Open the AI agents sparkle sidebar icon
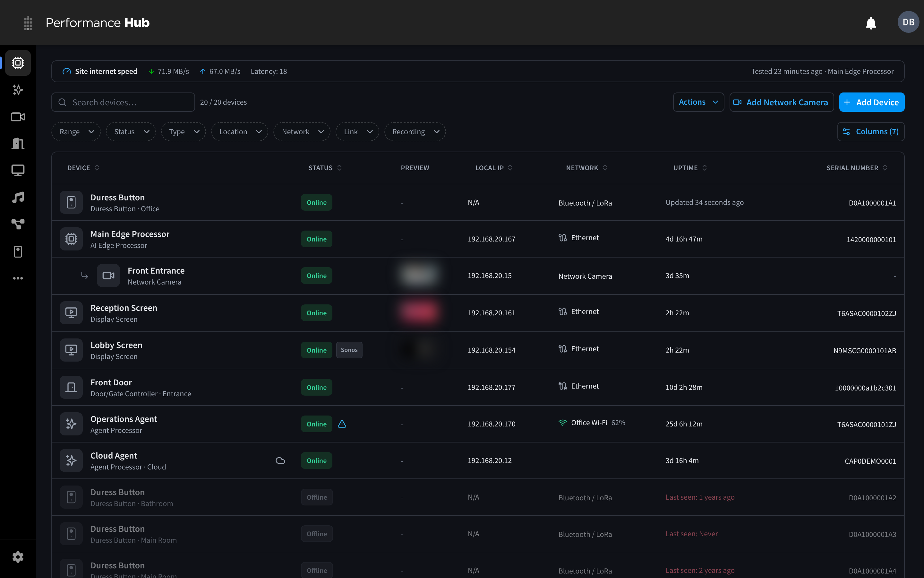The image size is (924, 578). (x=18, y=90)
